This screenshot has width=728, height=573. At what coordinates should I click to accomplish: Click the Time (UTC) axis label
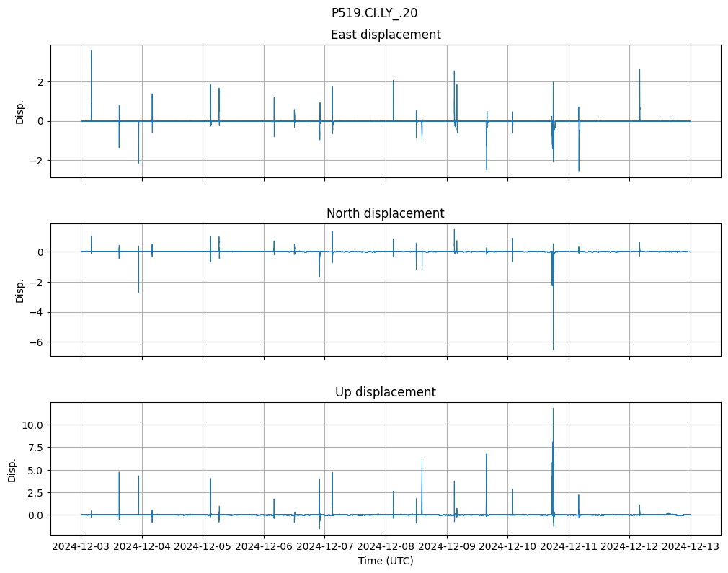(386, 561)
